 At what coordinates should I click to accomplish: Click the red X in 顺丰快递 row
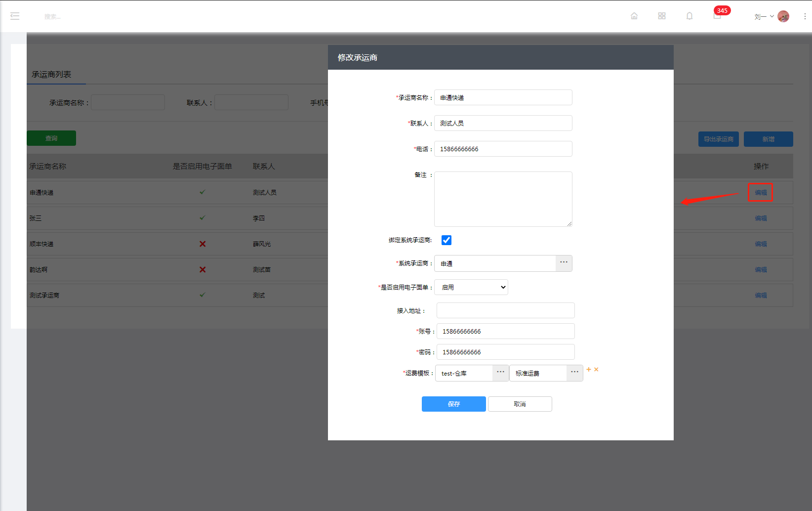pyautogui.click(x=203, y=244)
